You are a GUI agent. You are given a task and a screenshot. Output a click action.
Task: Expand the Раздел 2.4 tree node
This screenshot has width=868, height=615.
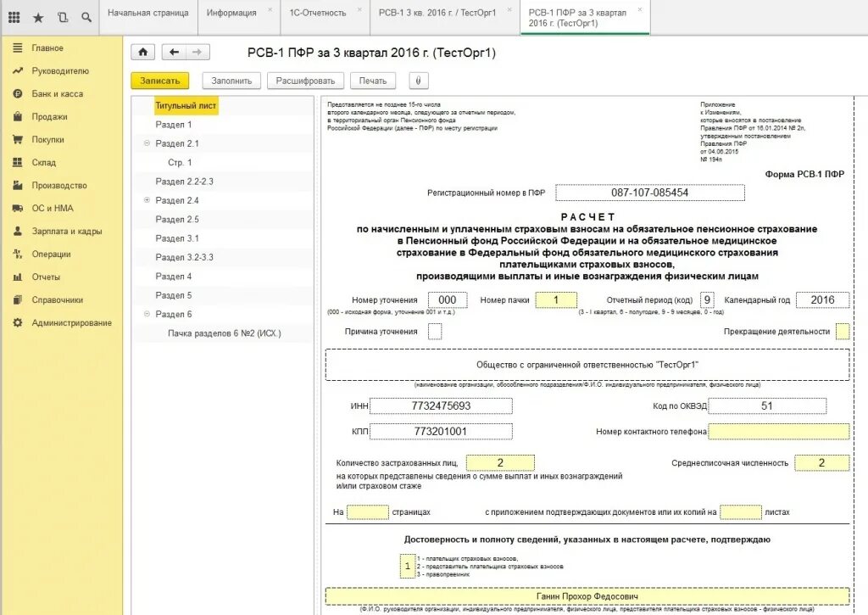(x=147, y=200)
